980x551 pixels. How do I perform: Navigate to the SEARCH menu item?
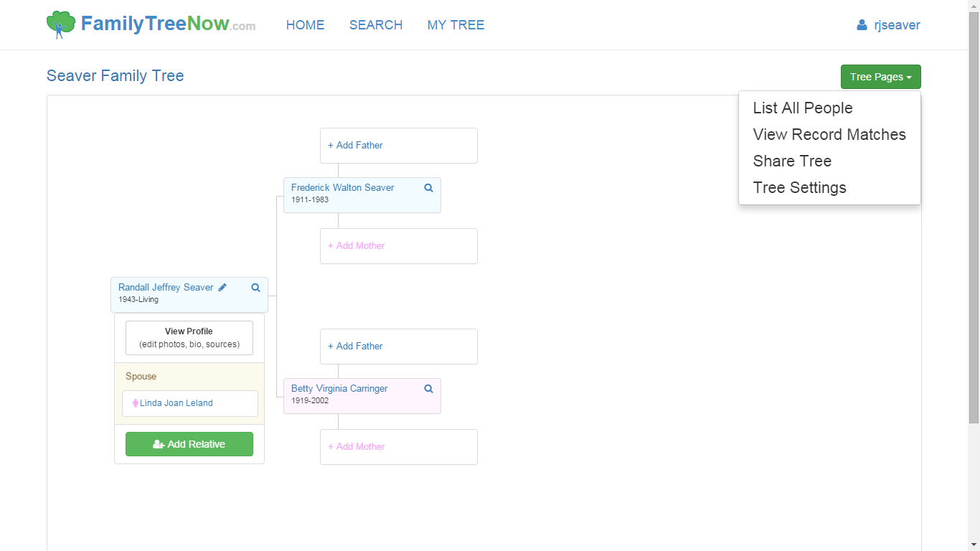376,24
